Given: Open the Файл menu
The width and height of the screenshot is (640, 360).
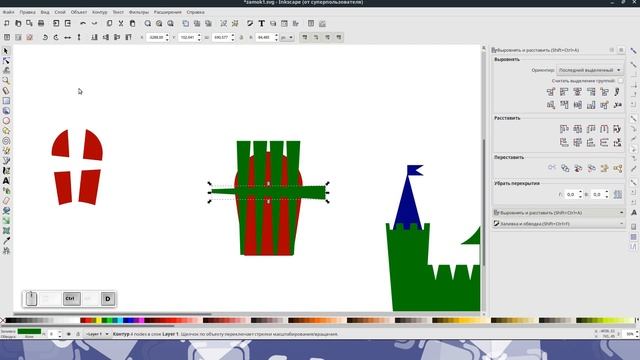Looking at the screenshot, I should click(9, 12).
